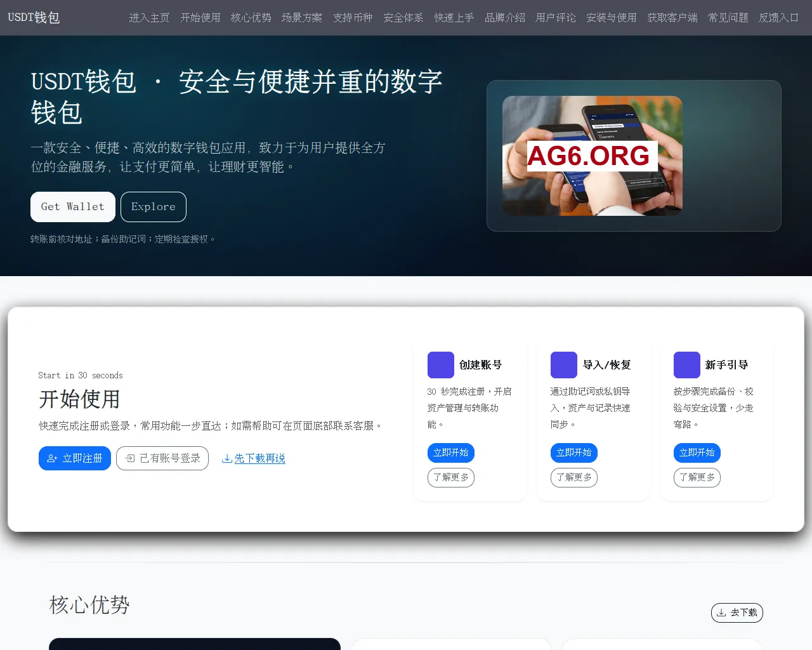Screen dimensions: 812x650
Task: Click the purple icon beside 创建账号
Action: click(441, 365)
